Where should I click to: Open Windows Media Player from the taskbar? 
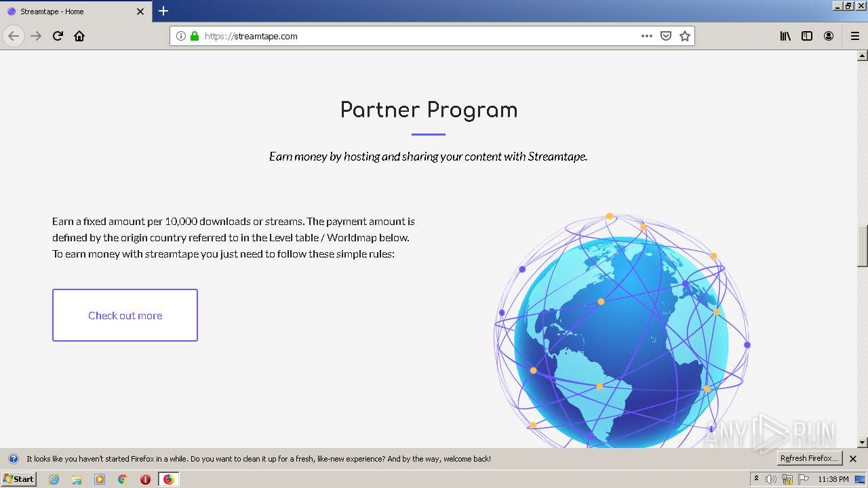[x=100, y=479]
